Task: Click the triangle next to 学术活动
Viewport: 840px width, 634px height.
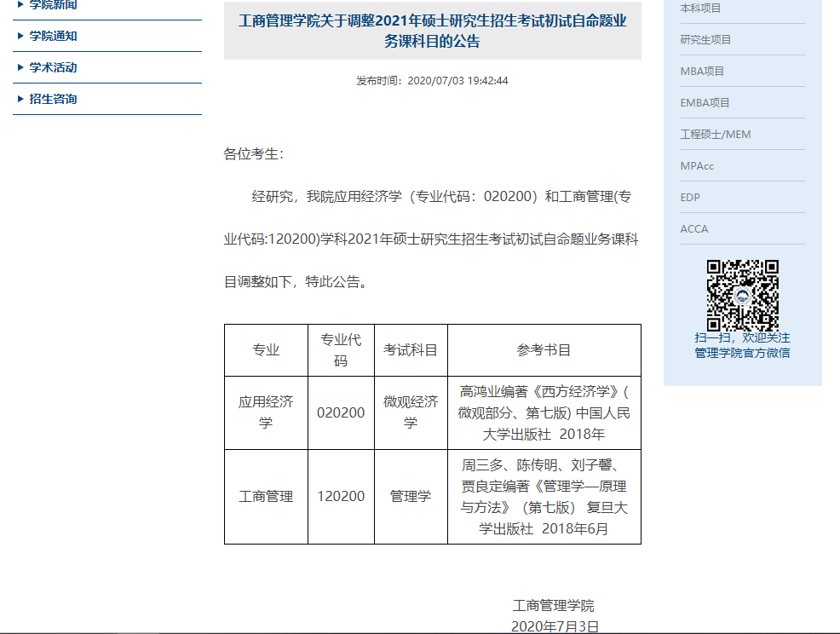Action: [20, 67]
